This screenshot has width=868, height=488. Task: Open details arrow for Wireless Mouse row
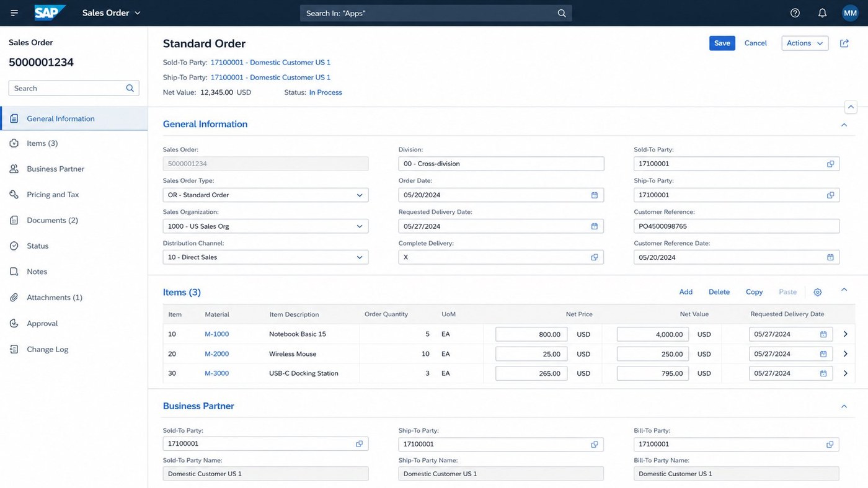pos(845,354)
